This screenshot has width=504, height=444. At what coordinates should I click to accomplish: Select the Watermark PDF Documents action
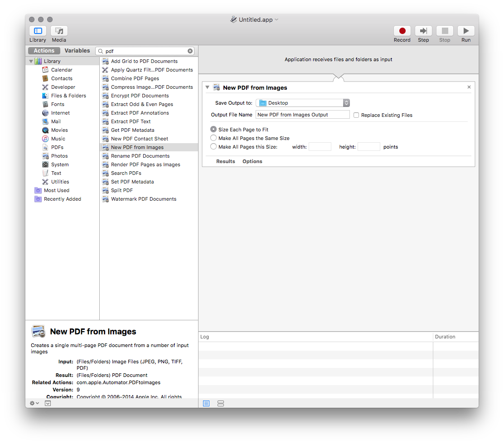(x=149, y=199)
